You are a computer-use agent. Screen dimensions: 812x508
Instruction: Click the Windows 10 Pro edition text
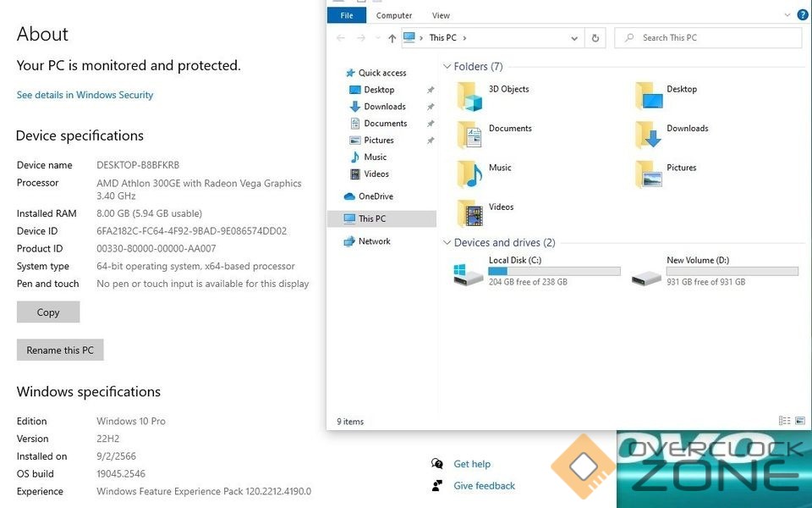coord(131,422)
